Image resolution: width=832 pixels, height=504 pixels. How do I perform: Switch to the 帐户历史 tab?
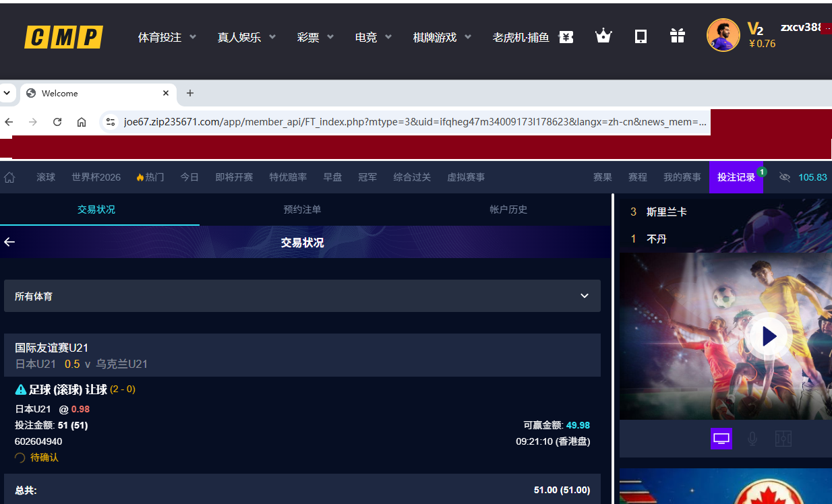click(x=508, y=210)
